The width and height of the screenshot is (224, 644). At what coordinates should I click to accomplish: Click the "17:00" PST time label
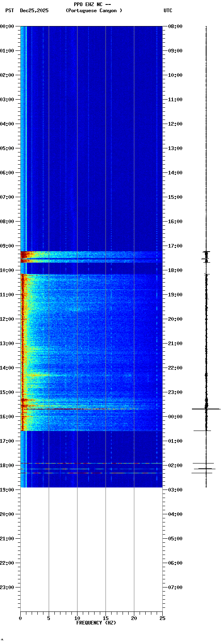click(x=7, y=441)
